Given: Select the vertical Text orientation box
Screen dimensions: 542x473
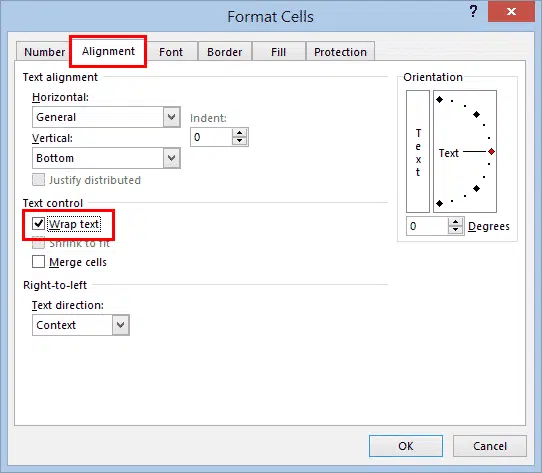Looking at the screenshot, I should point(418,151).
